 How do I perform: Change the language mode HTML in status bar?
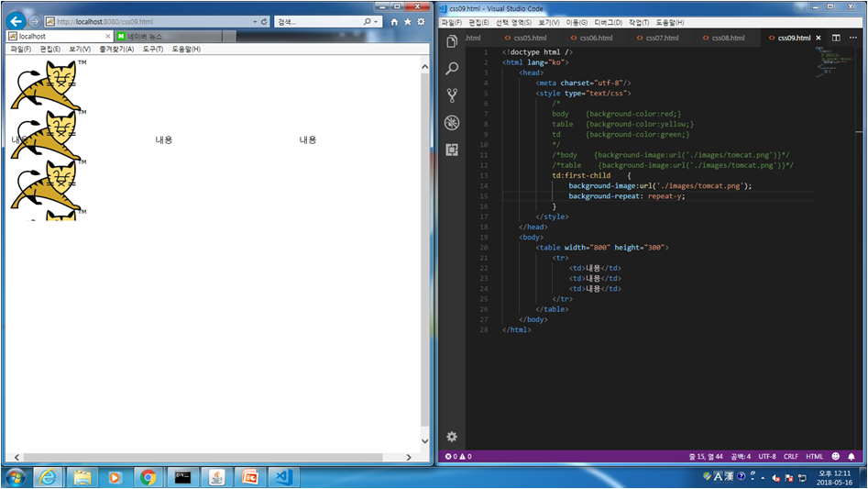[x=814, y=456]
